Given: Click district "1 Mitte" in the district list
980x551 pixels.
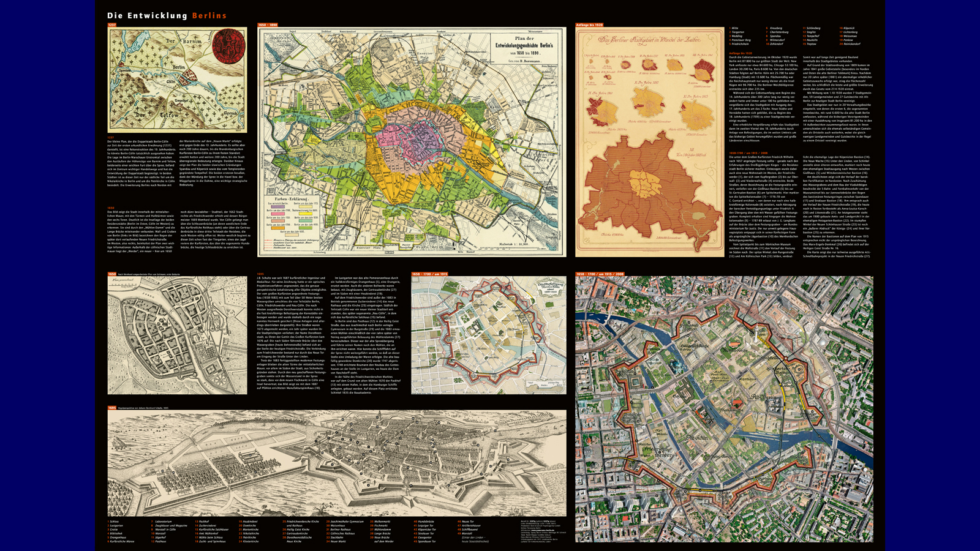Looking at the screenshot, I should click(734, 28).
